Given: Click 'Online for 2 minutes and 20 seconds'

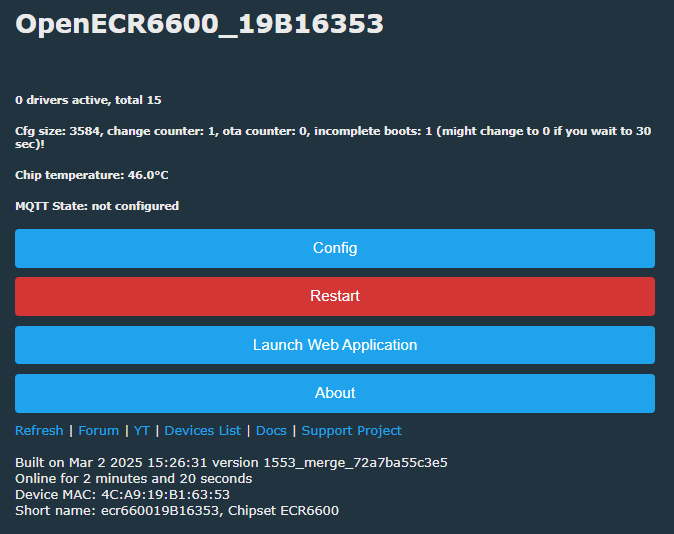Looking at the screenshot, I should 134,479.
